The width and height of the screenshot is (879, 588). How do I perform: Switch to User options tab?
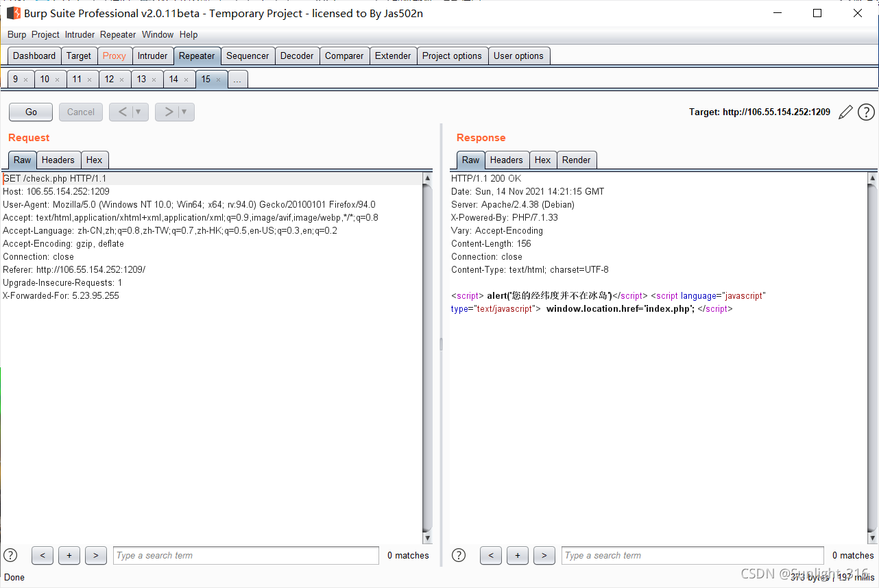pos(518,56)
